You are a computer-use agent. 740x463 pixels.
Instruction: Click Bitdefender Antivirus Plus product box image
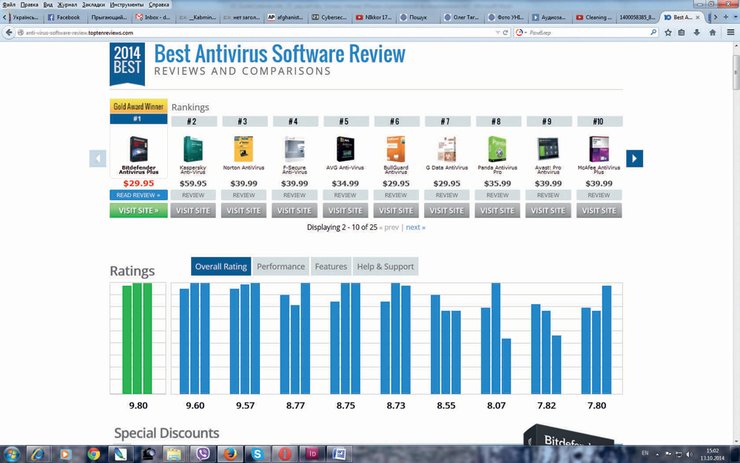coord(138,148)
